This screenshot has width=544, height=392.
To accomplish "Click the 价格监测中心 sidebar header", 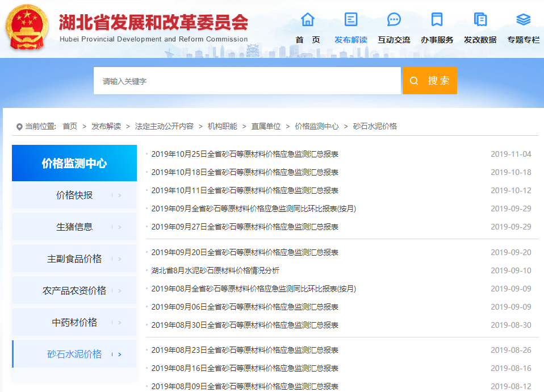I will pos(74,163).
